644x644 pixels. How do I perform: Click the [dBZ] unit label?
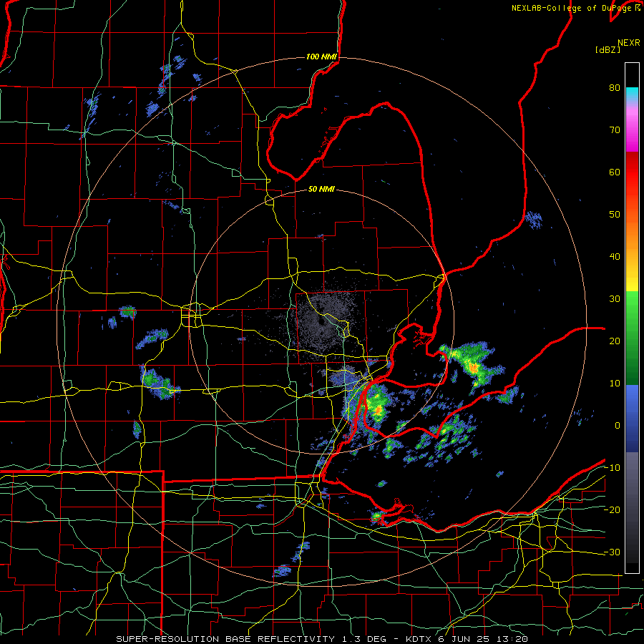608,50
